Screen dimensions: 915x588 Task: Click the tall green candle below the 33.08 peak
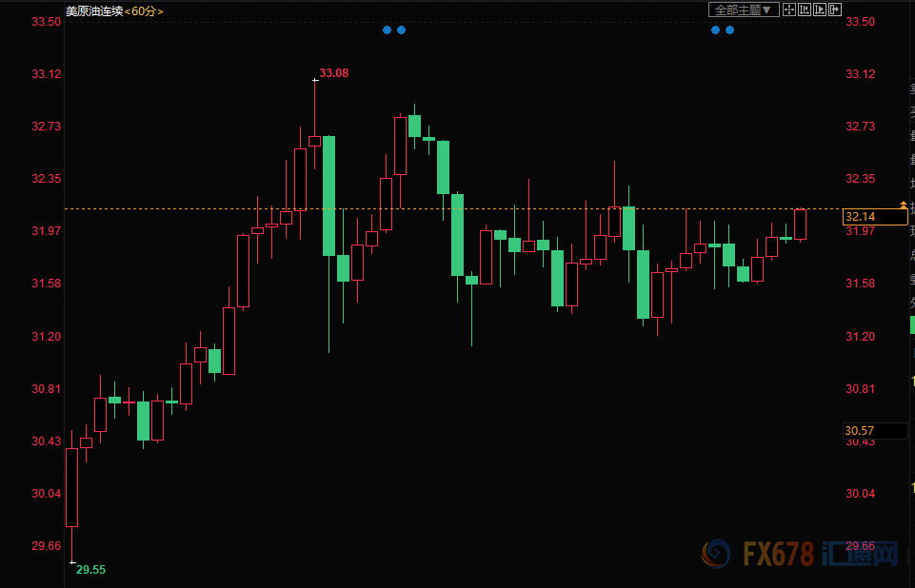tap(328, 195)
